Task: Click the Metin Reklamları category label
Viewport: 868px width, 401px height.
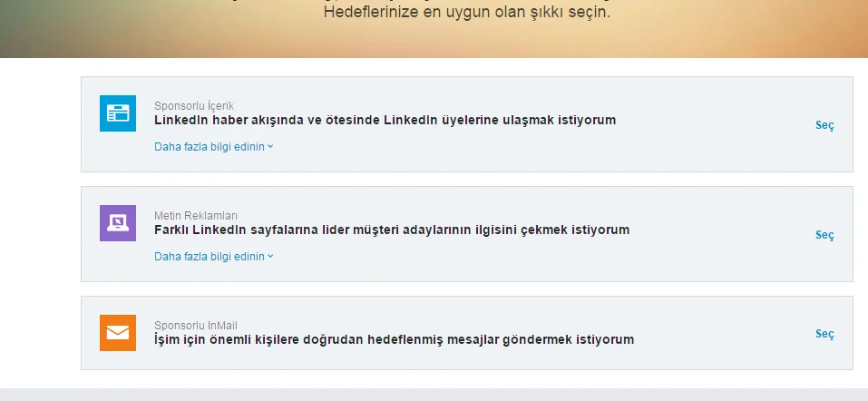Action: (196, 216)
